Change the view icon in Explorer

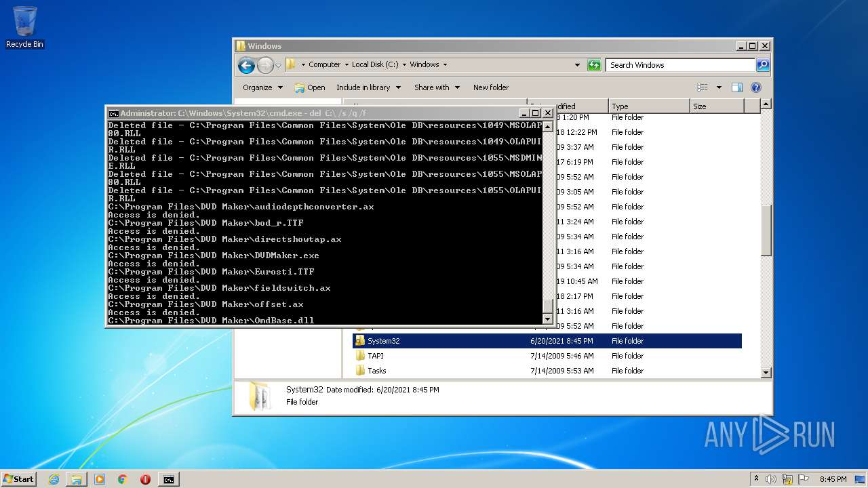pos(702,87)
